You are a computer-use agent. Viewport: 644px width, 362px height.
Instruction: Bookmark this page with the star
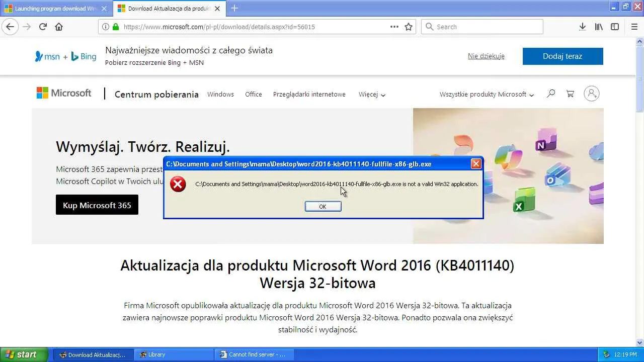tap(409, 27)
